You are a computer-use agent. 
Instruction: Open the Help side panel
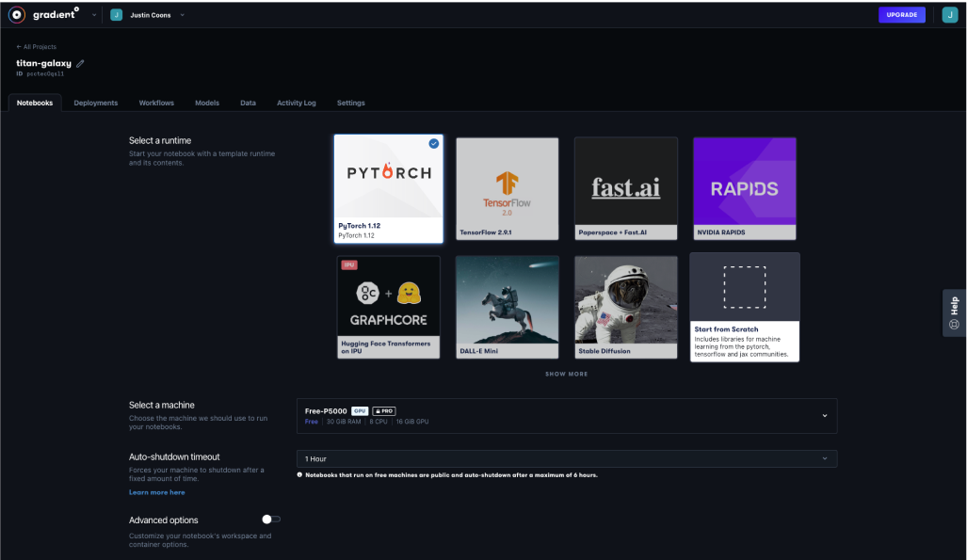(954, 312)
